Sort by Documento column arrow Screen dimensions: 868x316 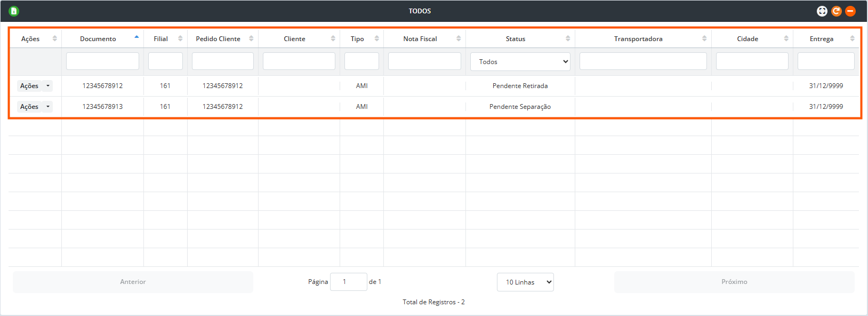click(136, 38)
